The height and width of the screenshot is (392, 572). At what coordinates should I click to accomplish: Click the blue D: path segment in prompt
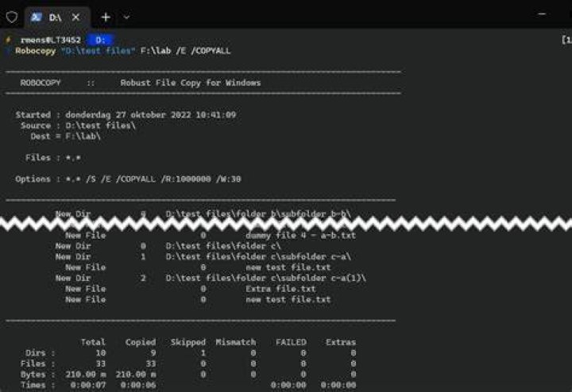[x=100, y=40]
